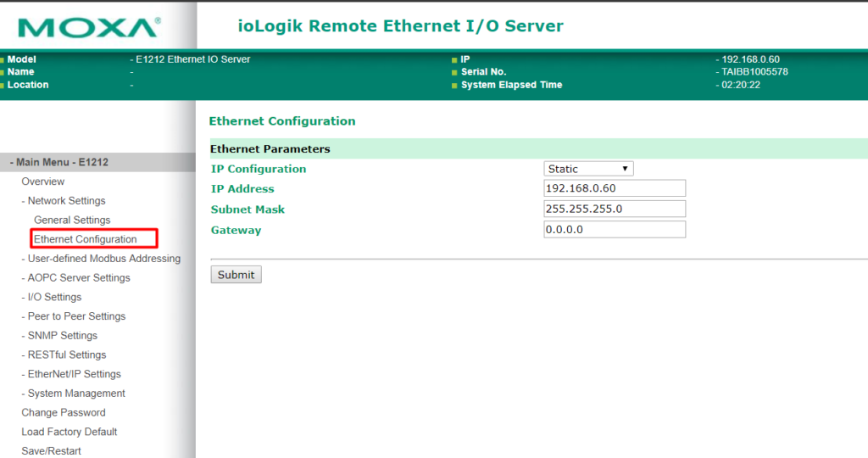Open Load Factory Default
868x458 pixels.
tap(70, 432)
